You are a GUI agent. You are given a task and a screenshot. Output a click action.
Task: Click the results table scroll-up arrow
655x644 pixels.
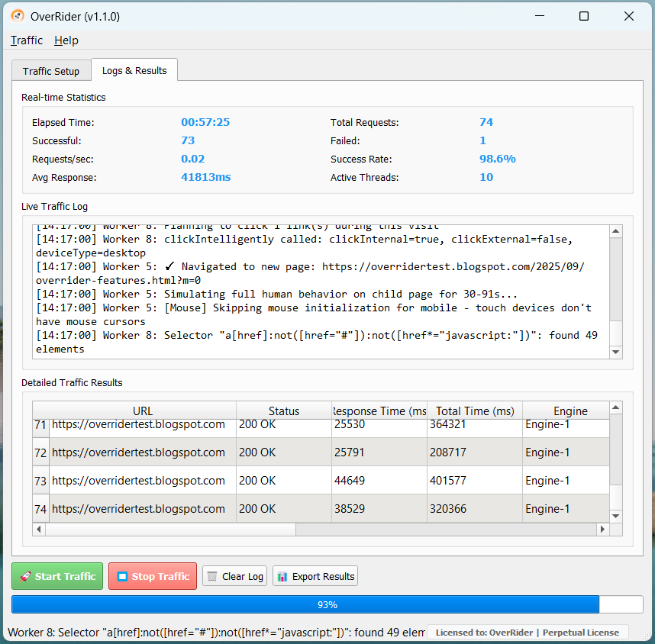coord(616,407)
